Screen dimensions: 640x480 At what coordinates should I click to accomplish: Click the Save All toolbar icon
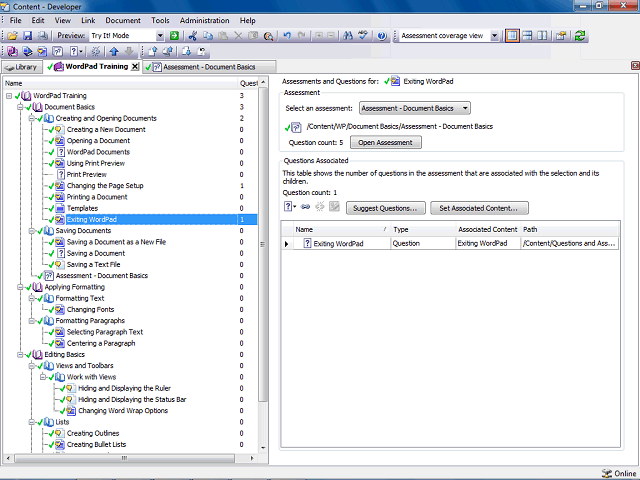click(42, 36)
